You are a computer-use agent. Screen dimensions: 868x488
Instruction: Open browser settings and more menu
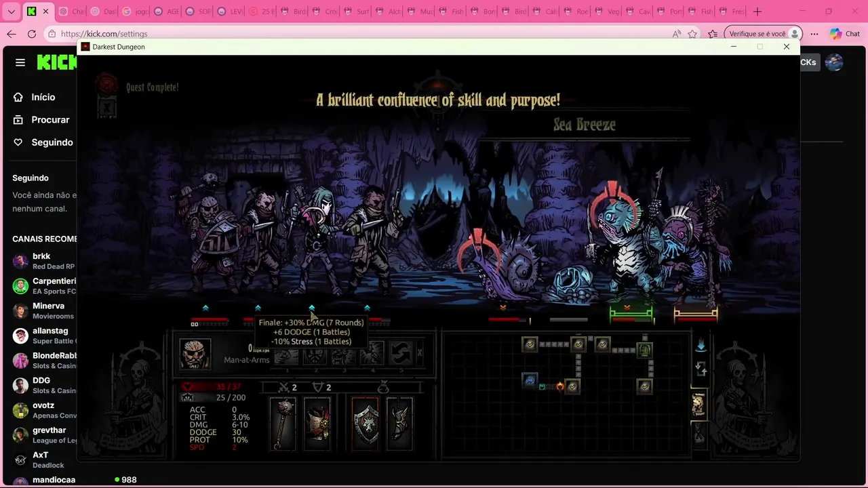pos(814,34)
